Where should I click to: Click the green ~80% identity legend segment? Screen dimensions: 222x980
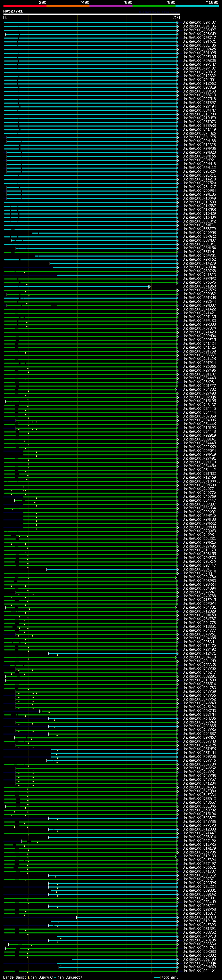(154, 7)
